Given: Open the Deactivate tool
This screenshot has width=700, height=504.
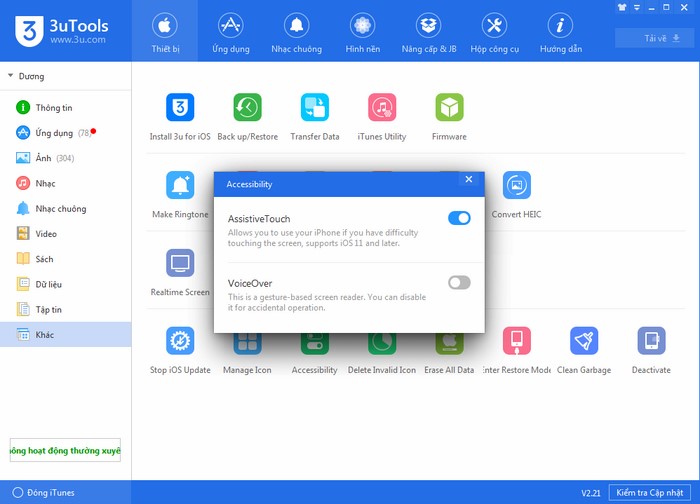Looking at the screenshot, I should point(651,341).
